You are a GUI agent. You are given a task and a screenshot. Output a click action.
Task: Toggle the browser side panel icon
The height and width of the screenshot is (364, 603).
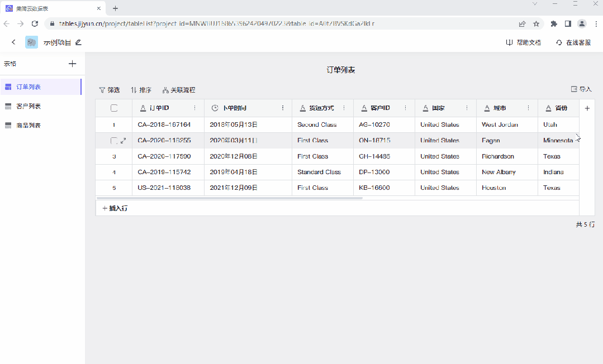coord(568,24)
